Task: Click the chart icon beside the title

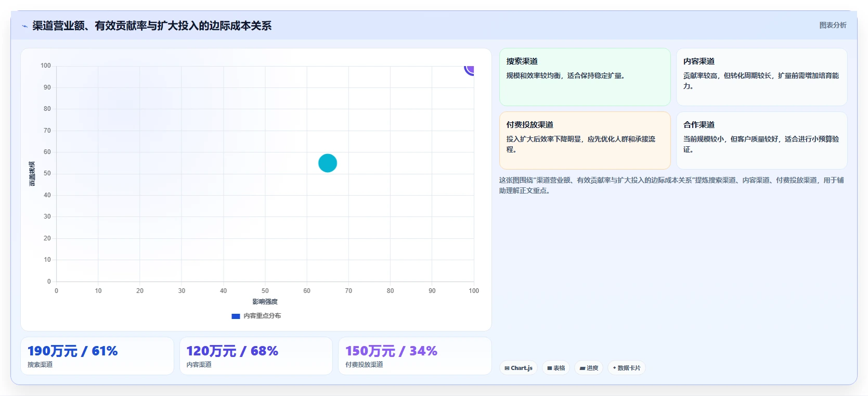Action: (24, 26)
